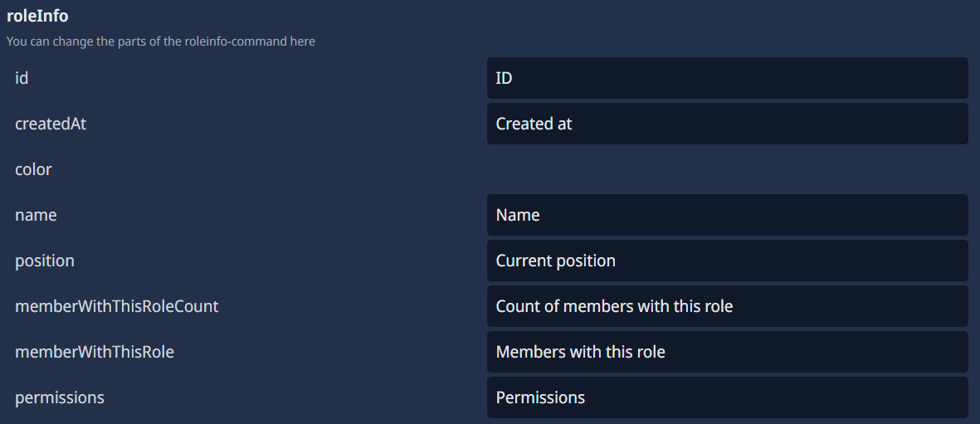Select the 'permissions' key label
The image size is (980, 424).
(x=60, y=397)
